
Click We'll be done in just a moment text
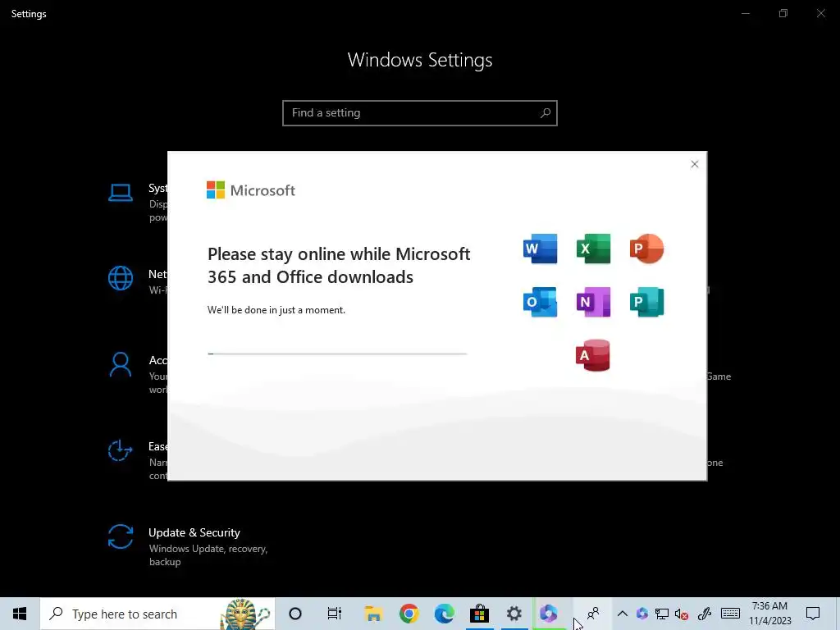tap(276, 310)
